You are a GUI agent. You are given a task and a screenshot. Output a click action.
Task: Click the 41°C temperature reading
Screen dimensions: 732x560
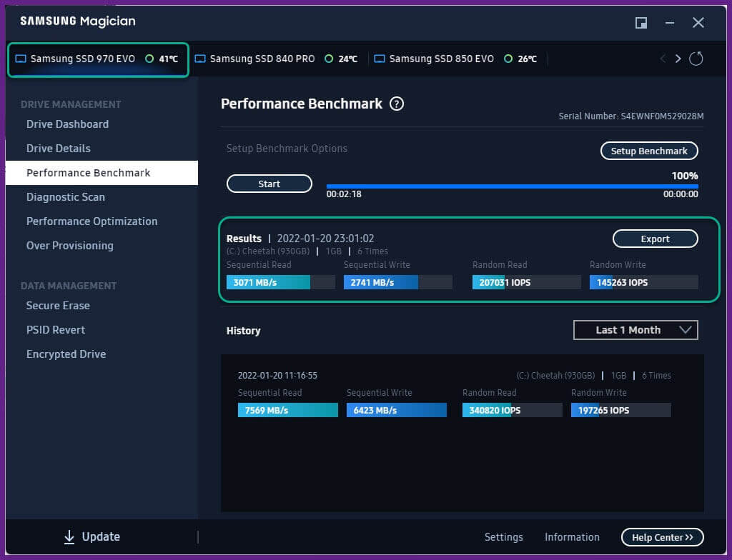[x=169, y=59]
